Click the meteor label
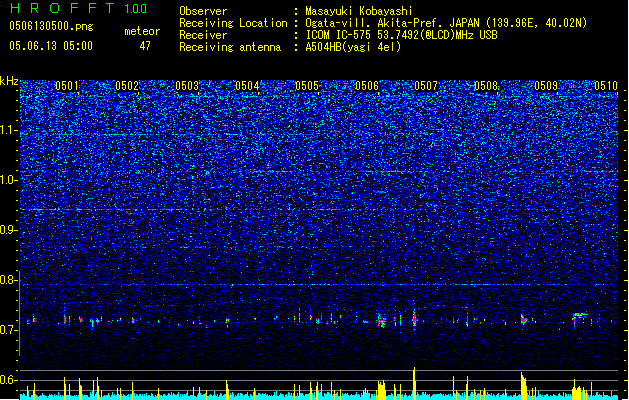 [142, 31]
